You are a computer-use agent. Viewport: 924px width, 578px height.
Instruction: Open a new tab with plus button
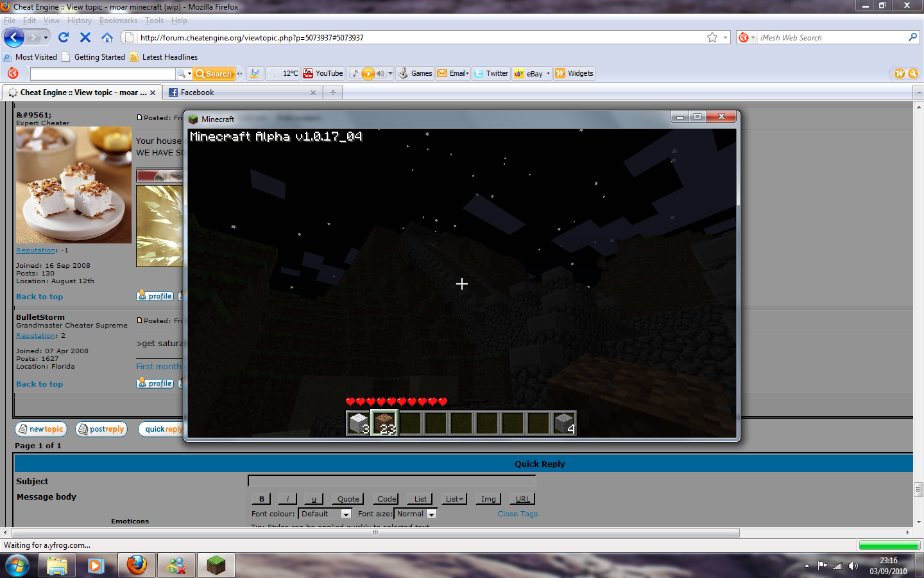pos(333,92)
